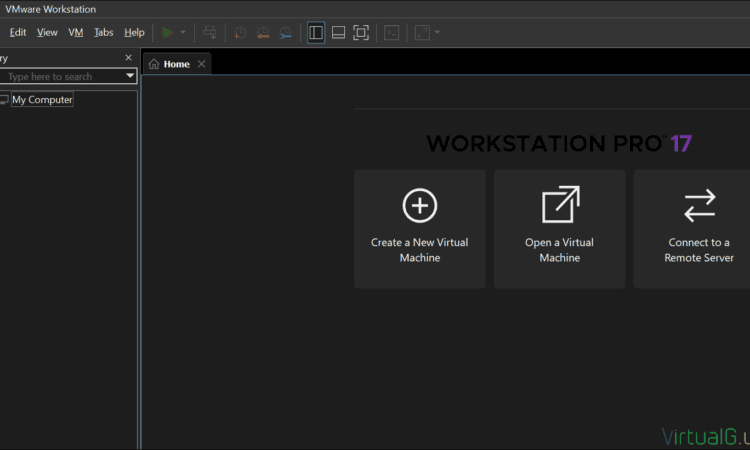Open the Tabs menu
The image size is (750, 450).
point(103,32)
